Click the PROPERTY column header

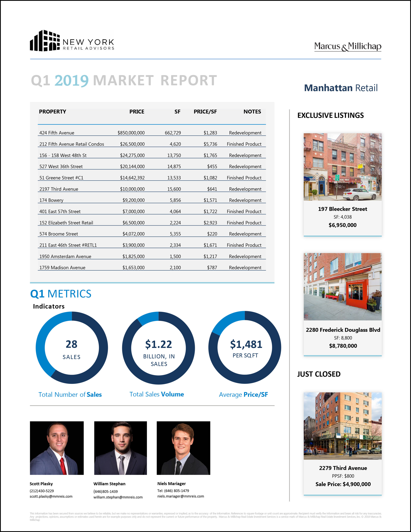(53, 111)
